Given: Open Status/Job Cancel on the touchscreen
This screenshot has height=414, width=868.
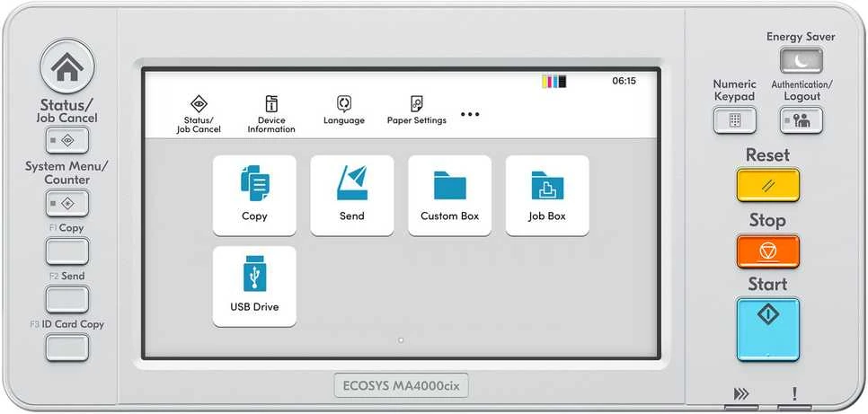Looking at the screenshot, I should (199, 115).
